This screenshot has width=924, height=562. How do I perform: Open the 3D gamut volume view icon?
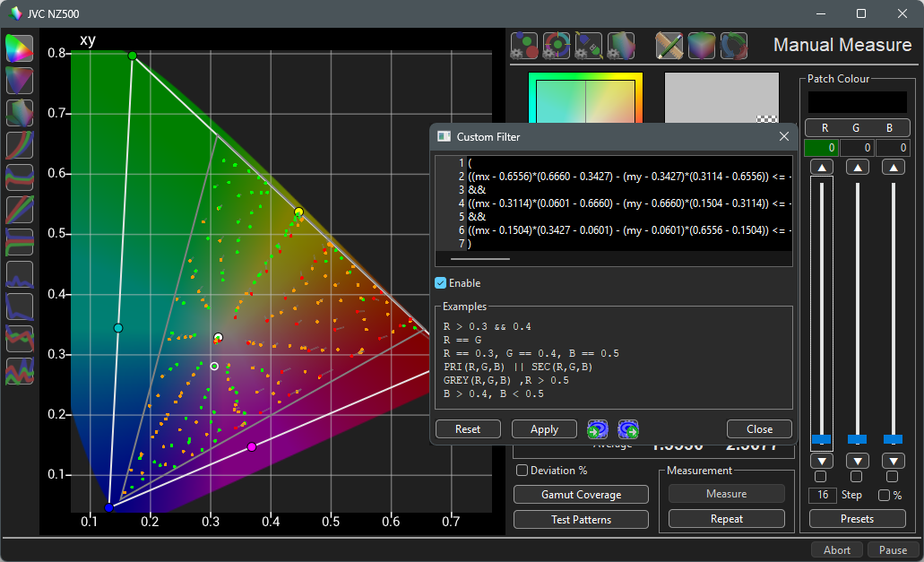pyautogui.click(x=20, y=113)
